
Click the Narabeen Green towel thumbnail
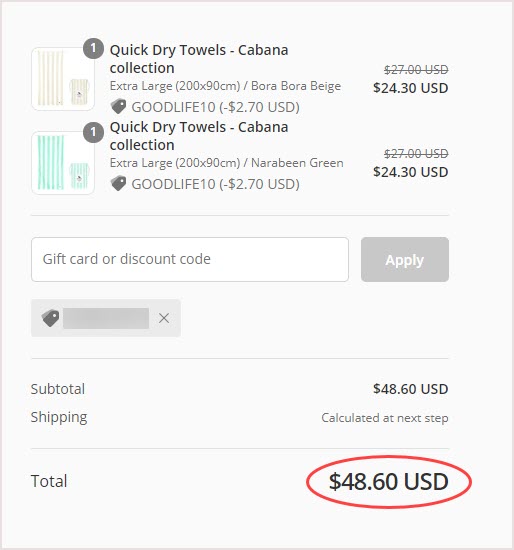click(63, 163)
